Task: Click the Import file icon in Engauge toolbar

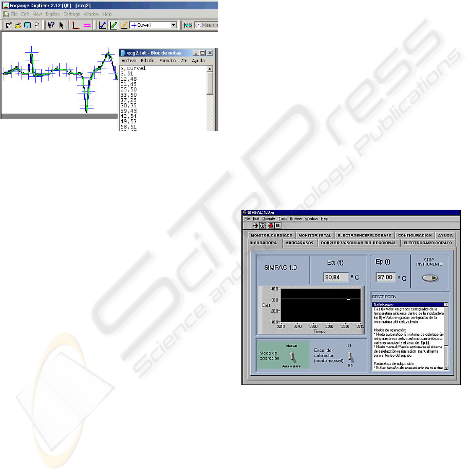Action: pos(9,25)
